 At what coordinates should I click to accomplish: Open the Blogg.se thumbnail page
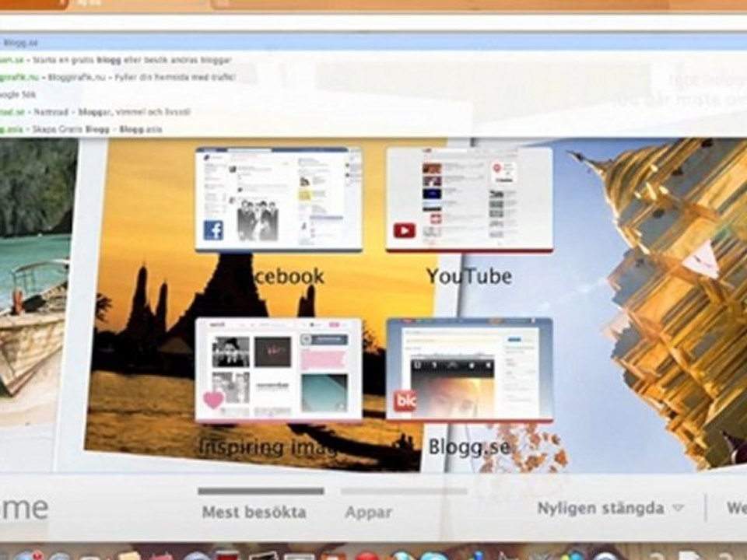(469, 370)
